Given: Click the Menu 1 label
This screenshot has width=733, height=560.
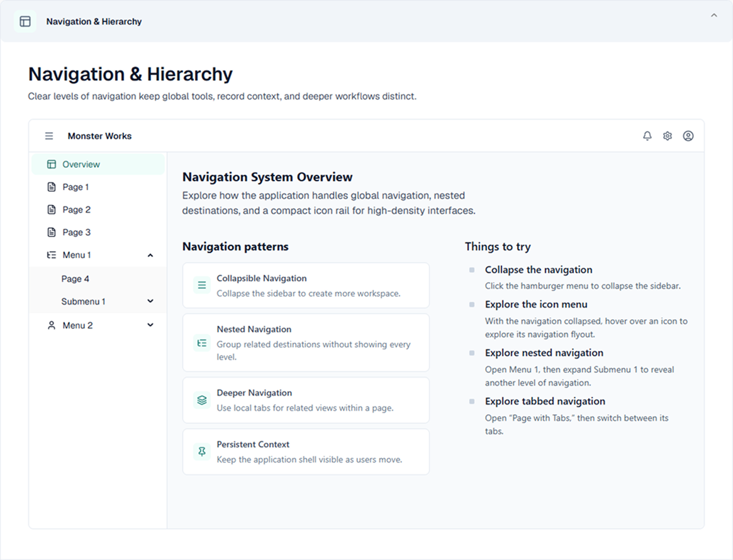Looking at the screenshot, I should (77, 255).
